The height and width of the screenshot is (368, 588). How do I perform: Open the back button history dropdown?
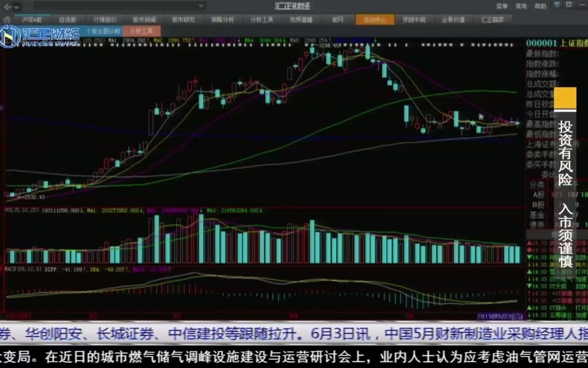pos(17,8)
